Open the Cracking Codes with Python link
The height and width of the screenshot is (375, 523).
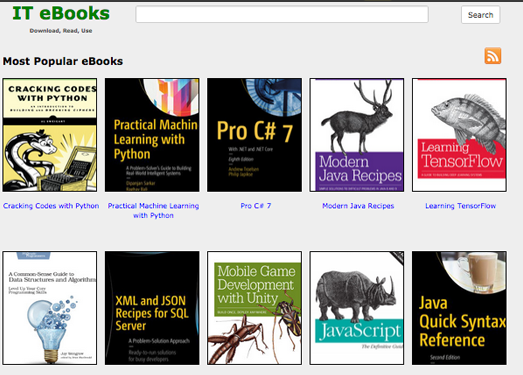[51, 206]
